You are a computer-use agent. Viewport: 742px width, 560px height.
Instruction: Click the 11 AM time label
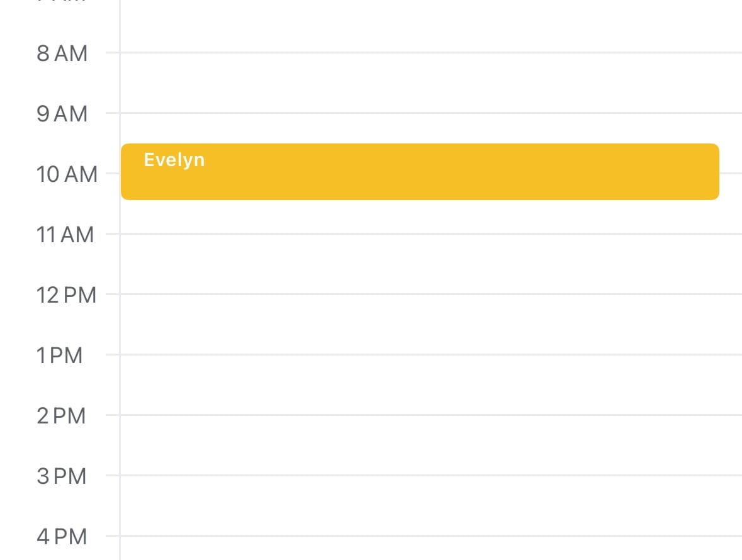65,235
